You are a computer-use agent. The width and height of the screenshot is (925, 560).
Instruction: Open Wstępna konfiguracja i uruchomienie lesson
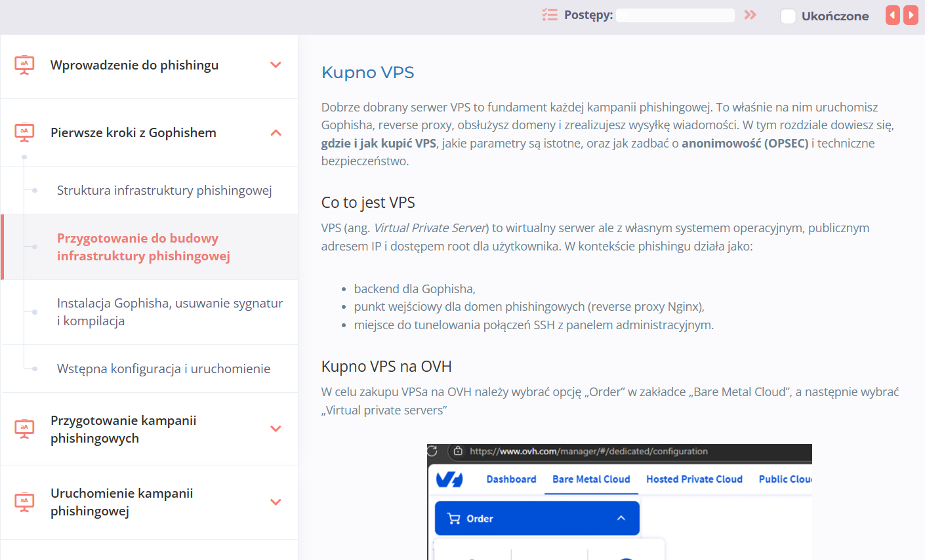(x=163, y=369)
